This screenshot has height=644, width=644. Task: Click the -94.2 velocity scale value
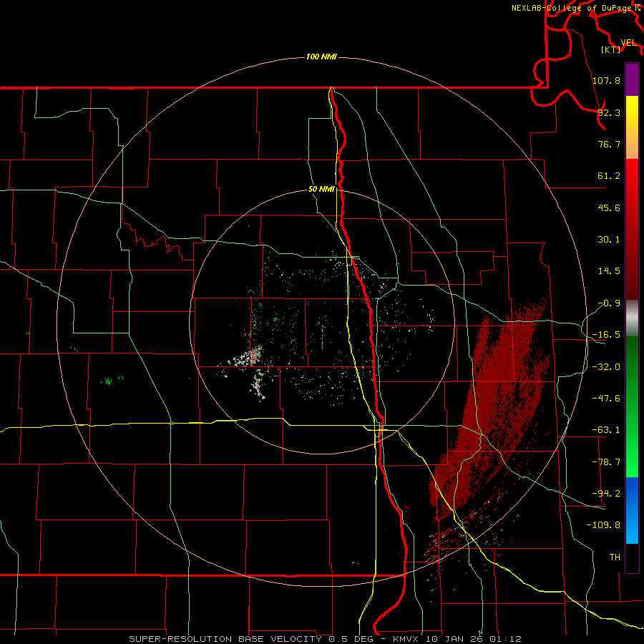[606, 493]
